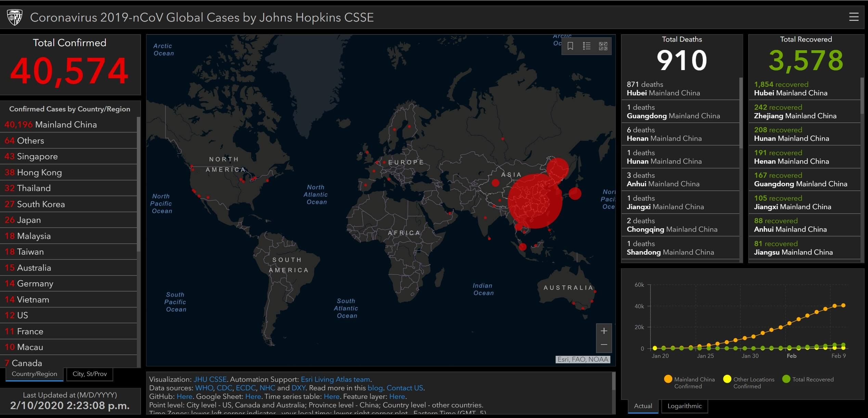Click the large red China outbreak circle
The width and height of the screenshot is (868, 418).
[x=535, y=201]
